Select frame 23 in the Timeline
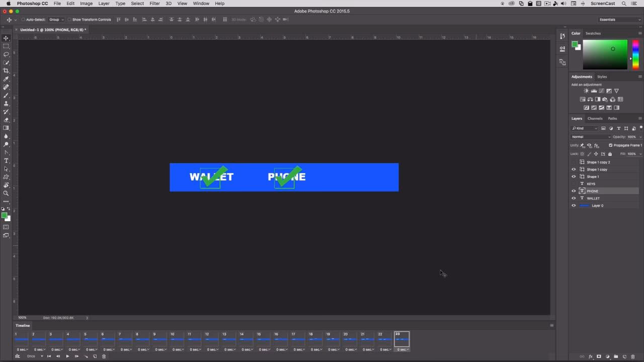 click(x=401, y=340)
